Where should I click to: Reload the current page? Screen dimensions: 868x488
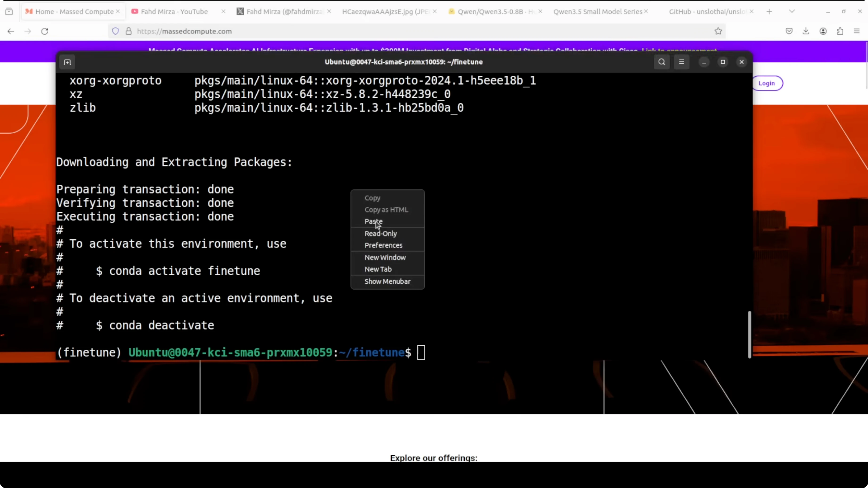tap(45, 31)
